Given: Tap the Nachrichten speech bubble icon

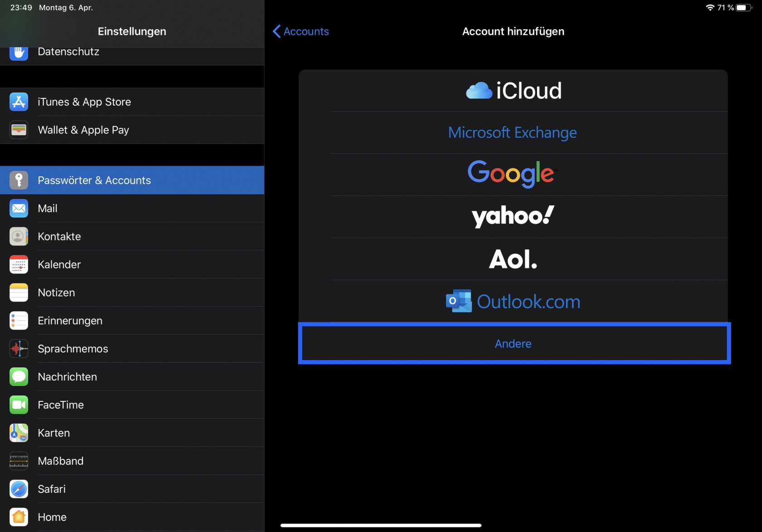Looking at the screenshot, I should coord(19,377).
